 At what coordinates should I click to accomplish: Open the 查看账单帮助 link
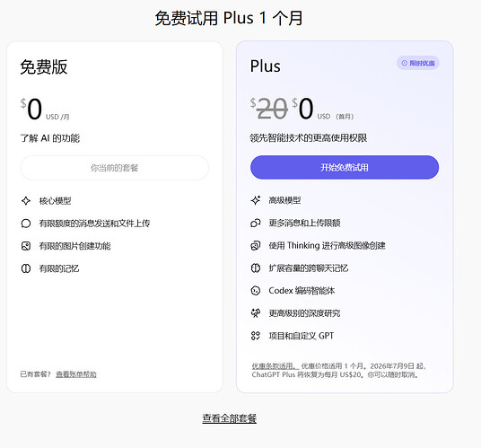click(x=76, y=374)
